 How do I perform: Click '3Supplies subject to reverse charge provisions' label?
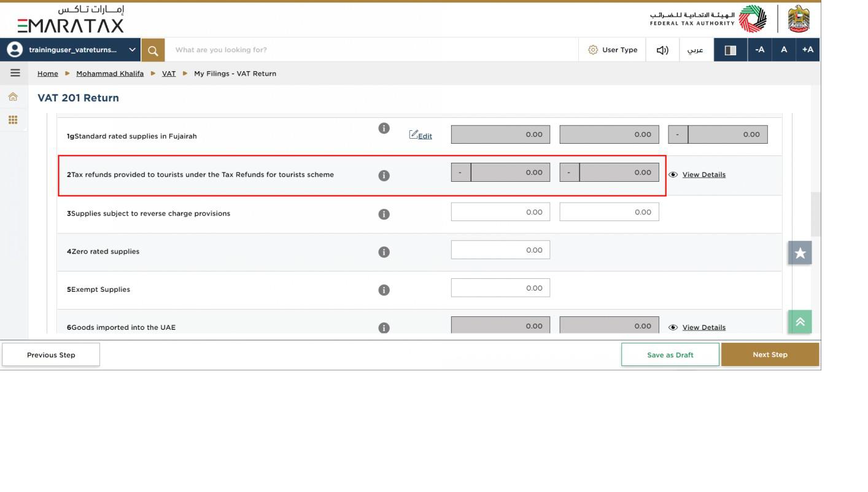tap(149, 214)
